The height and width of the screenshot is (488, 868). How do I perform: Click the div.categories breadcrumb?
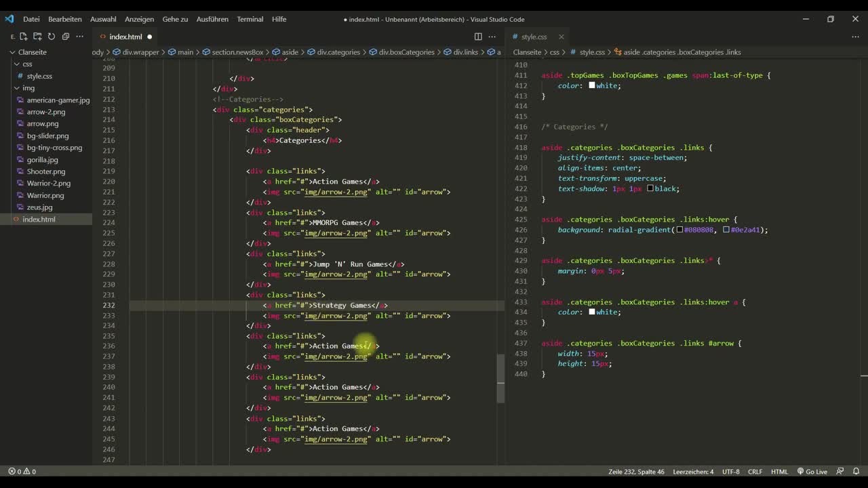pos(338,52)
